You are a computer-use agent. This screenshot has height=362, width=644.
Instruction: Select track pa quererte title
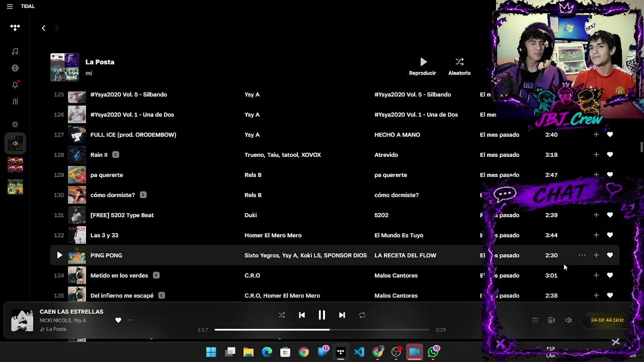pyautogui.click(x=107, y=175)
